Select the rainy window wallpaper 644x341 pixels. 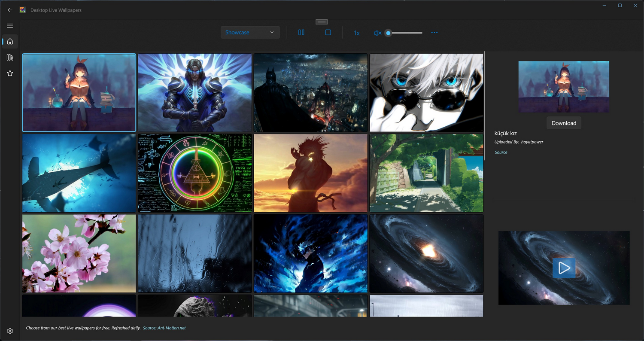click(x=195, y=253)
